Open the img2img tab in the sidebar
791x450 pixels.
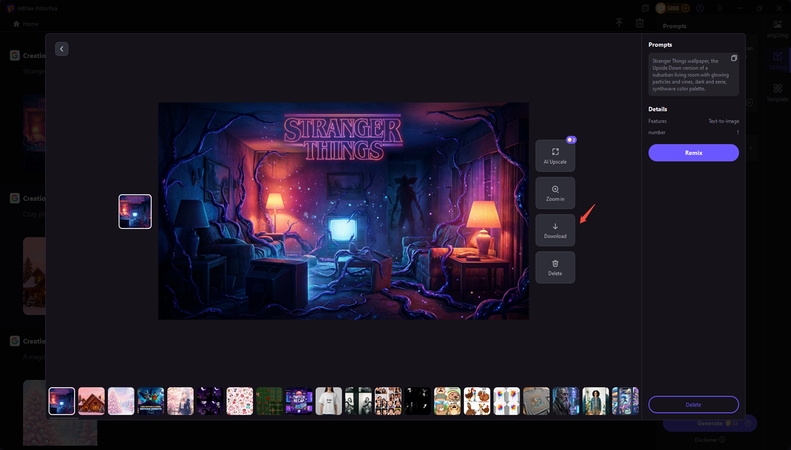(777, 29)
